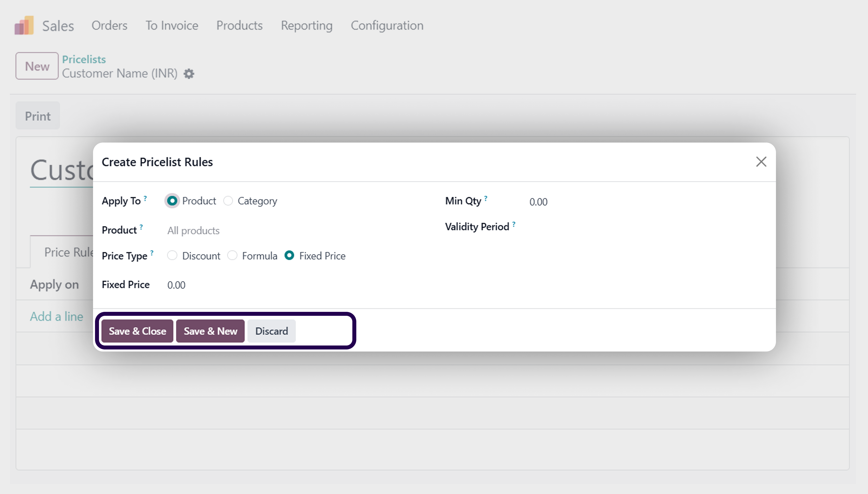Click the Customer Name (INR) breadcrumb text
The height and width of the screenshot is (494, 868).
click(120, 73)
